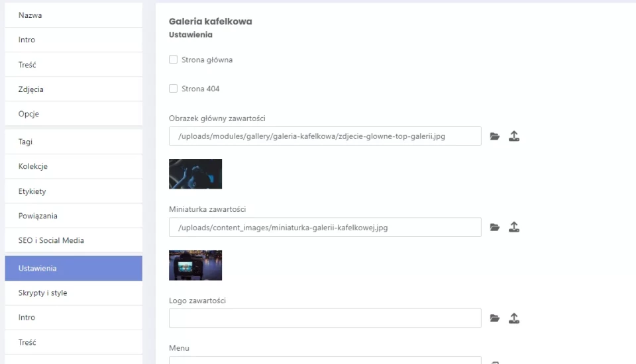636x364 pixels.
Task: Open file browser for Obrazek główny zawartości
Action: [494, 136]
